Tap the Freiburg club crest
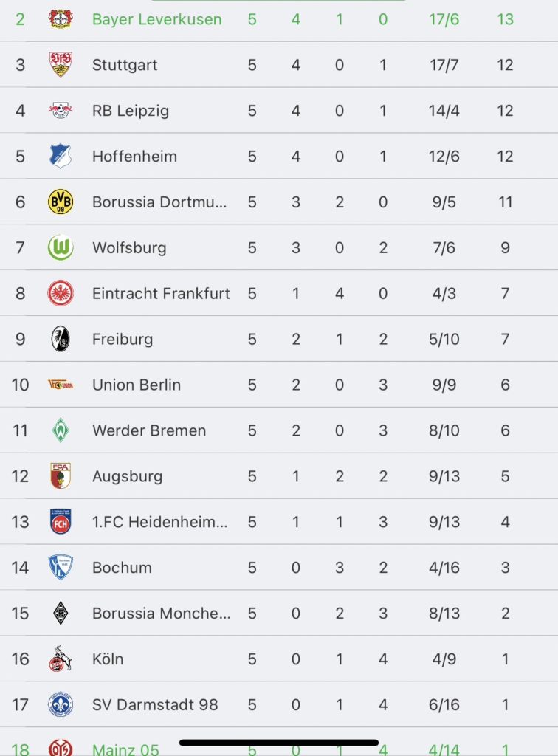Viewport: 558px width, 756px height. 61,339
